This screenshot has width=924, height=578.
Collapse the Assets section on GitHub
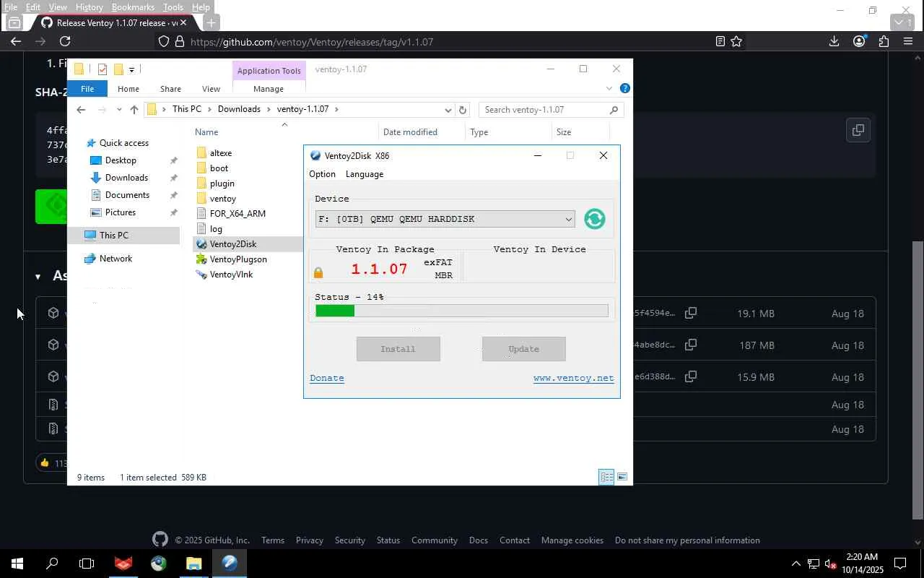click(38, 276)
